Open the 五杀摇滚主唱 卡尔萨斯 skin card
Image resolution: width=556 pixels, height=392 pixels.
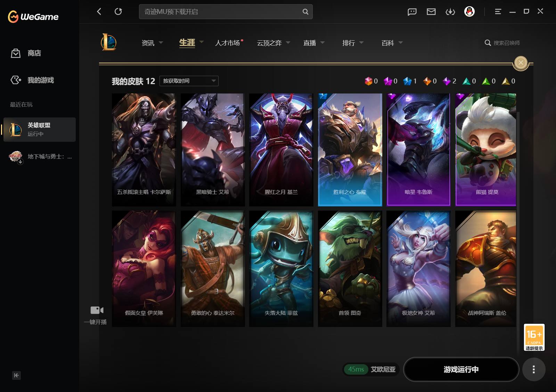(x=144, y=150)
